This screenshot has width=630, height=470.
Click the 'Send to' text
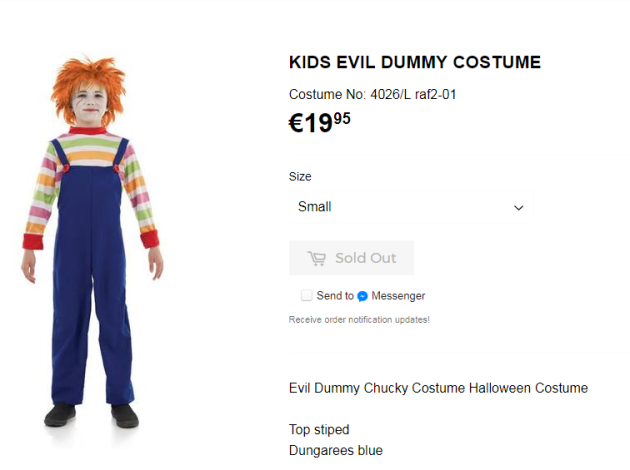[x=335, y=296]
